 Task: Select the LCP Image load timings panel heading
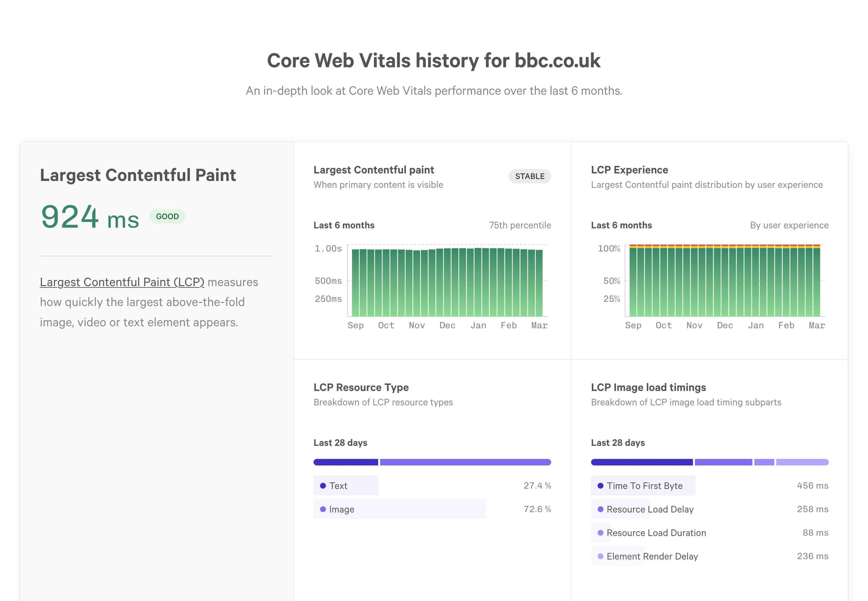[649, 387]
